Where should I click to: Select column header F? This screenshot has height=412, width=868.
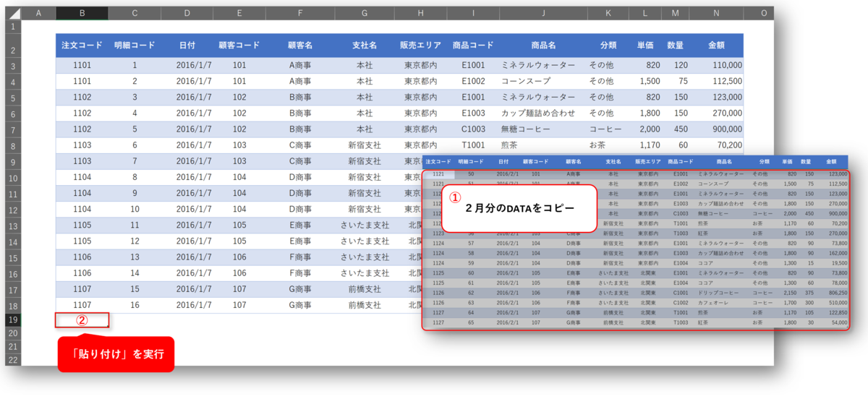(300, 13)
